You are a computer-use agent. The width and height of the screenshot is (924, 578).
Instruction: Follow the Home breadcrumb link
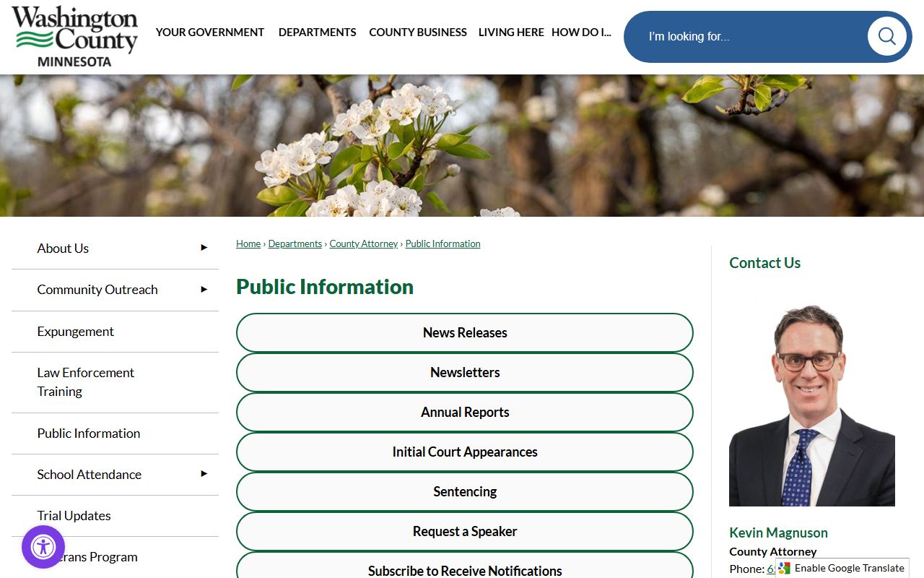coord(248,244)
